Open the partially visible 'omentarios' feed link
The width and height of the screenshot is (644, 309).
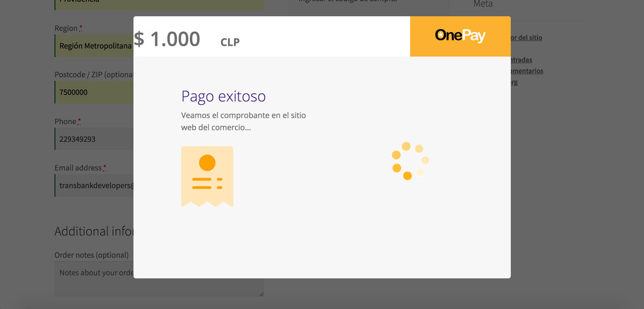pyautogui.click(x=527, y=71)
